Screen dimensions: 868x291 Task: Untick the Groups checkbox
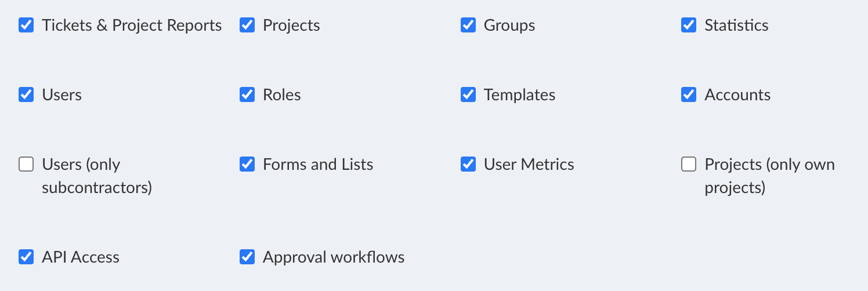(x=468, y=26)
